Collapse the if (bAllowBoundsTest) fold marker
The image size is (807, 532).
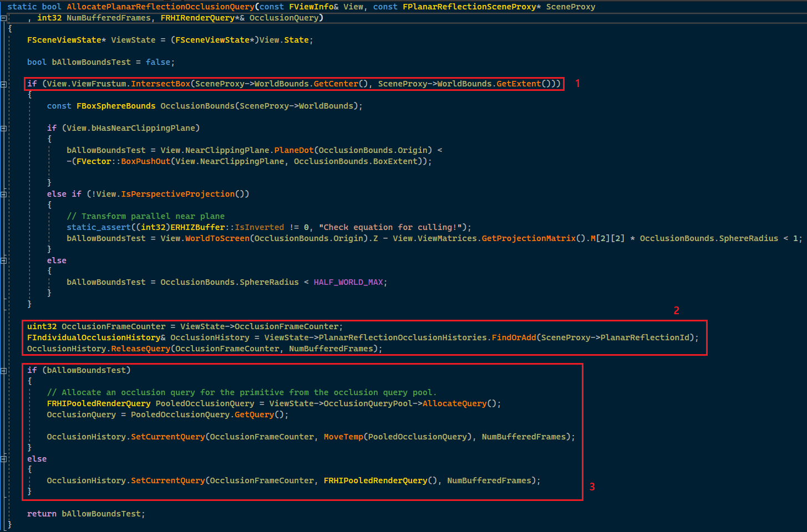point(3,371)
